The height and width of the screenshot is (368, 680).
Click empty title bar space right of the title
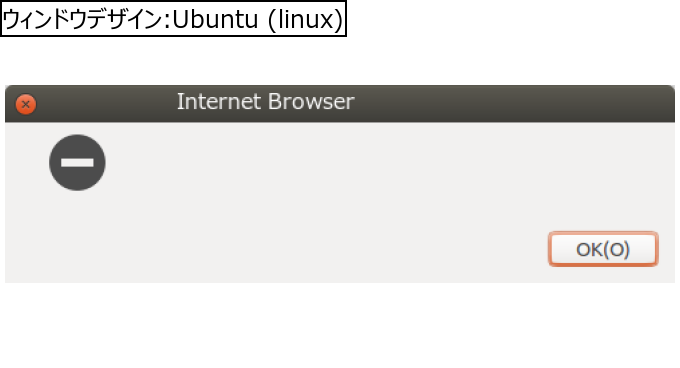[512, 103]
